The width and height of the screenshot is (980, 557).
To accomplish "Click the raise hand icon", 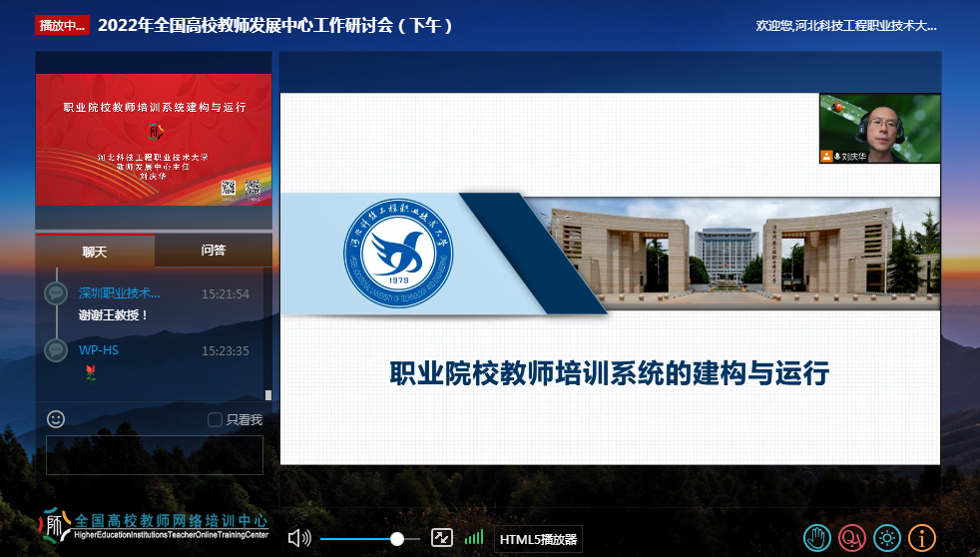I will (x=817, y=538).
